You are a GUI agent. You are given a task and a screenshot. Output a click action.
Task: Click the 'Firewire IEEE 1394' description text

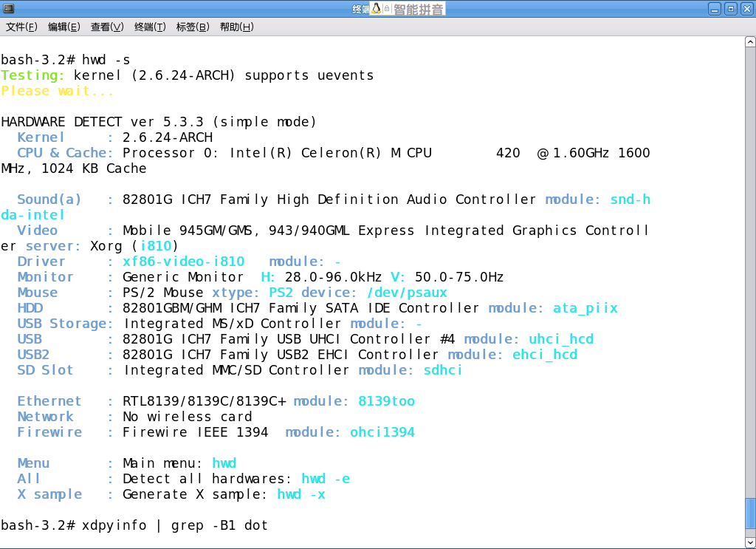click(x=195, y=432)
